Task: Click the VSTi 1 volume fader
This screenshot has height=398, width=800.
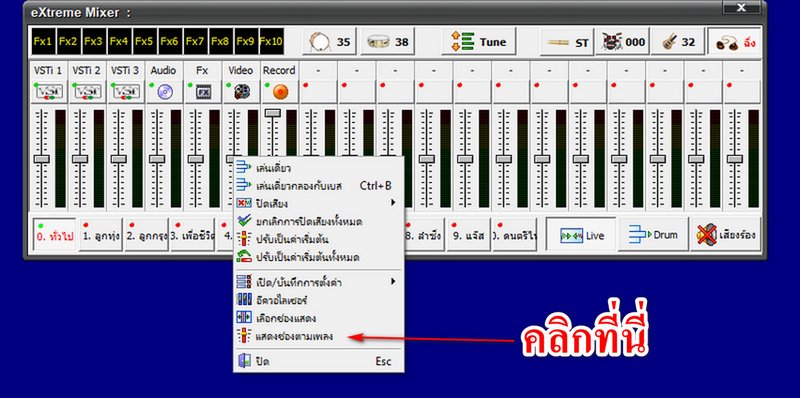Action: click(41, 159)
